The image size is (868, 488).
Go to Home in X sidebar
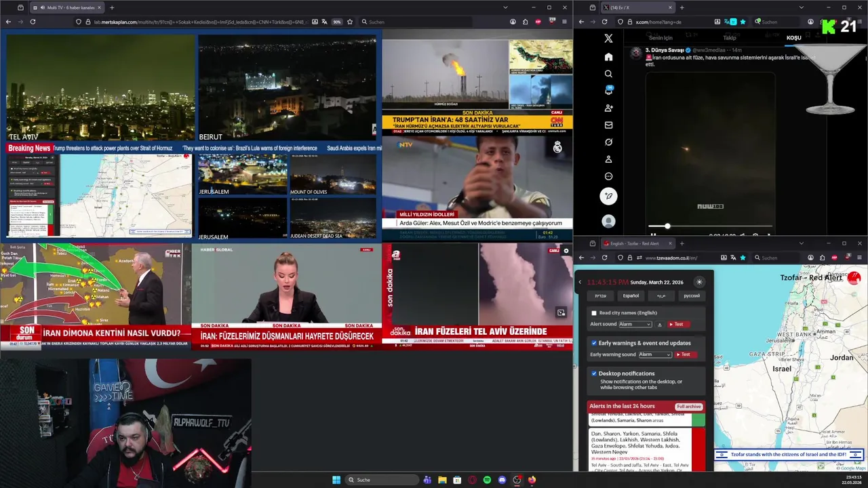[608, 57]
